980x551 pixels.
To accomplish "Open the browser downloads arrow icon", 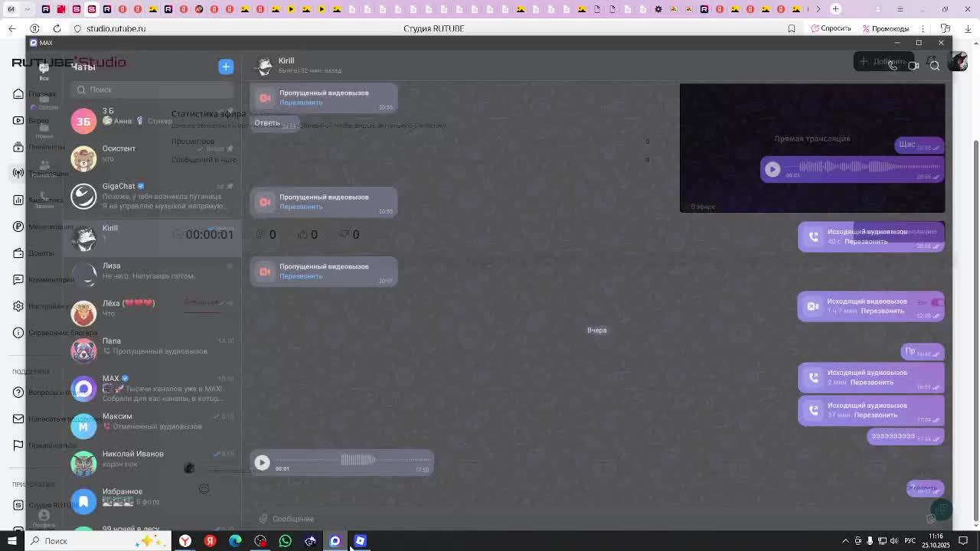I will click(968, 28).
